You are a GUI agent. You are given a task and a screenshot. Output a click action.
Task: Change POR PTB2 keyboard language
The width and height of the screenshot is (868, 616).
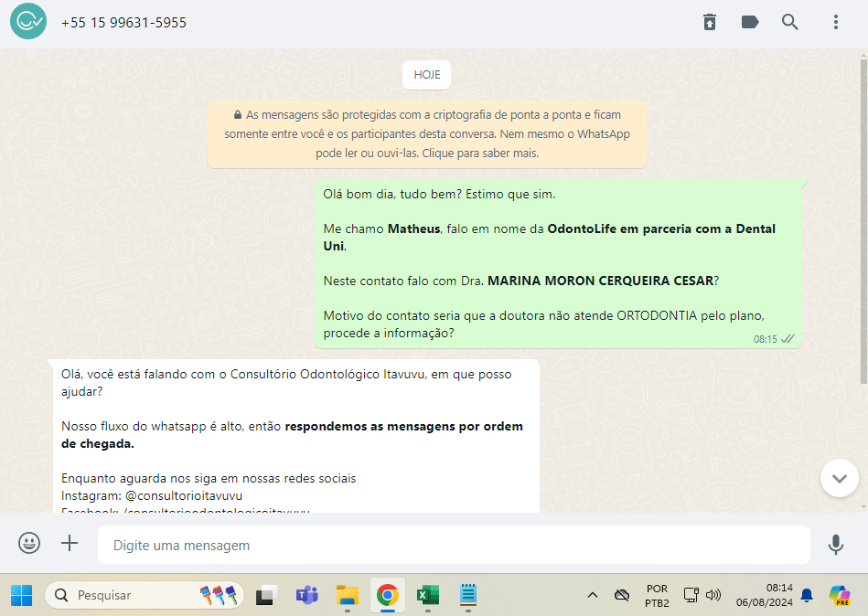[x=657, y=596]
